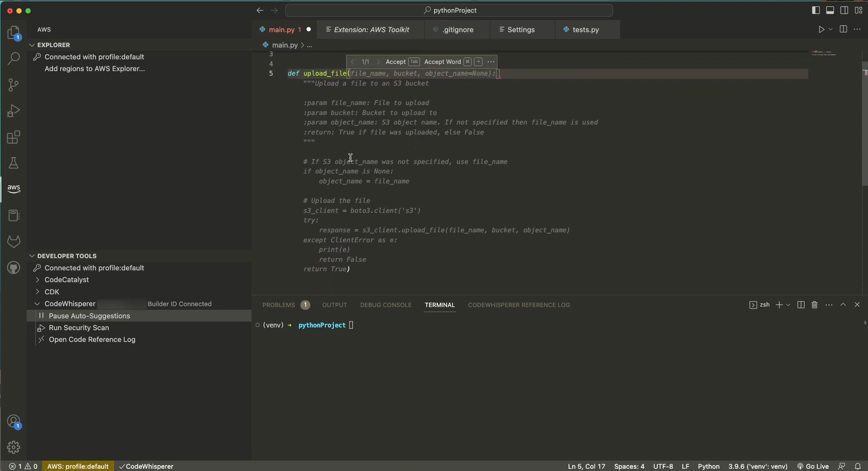Accept the CodeWhisperer suggestion
Viewport: 868px width, 471px height.
tap(402, 62)
